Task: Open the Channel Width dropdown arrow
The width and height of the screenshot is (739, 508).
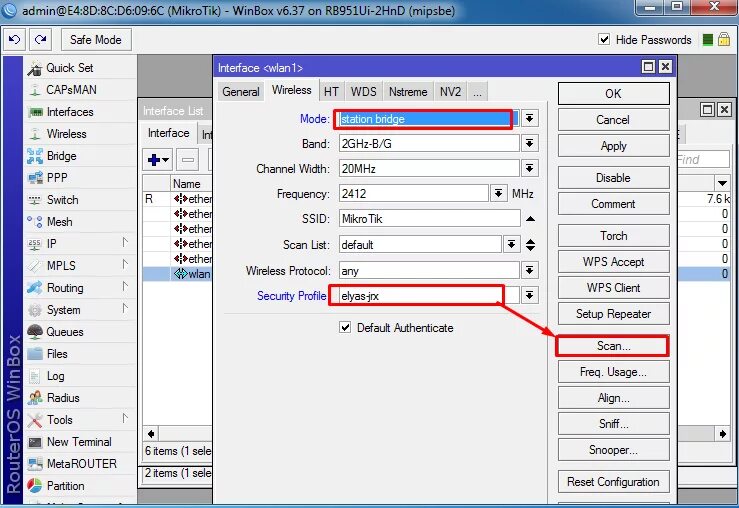Action: coord(529,168)
